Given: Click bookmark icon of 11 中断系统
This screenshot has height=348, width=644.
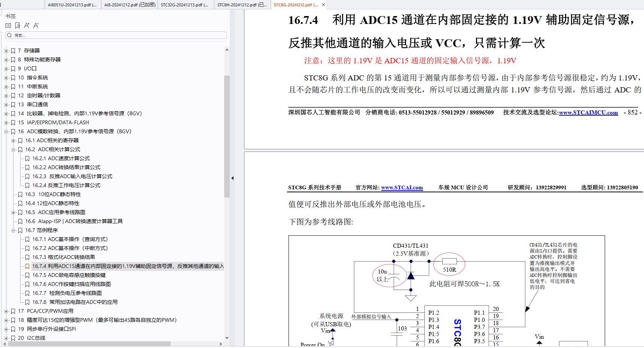Looking at the screenshot, I should click(x=13, y=86).
